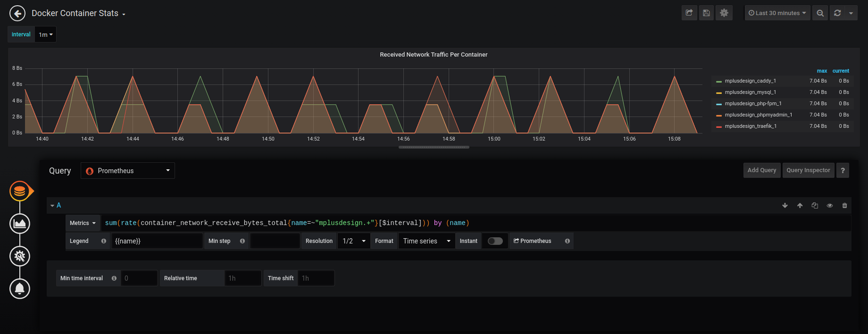The width and height of the screenshot is (868, 334).
Task: Delete query A with the trash icon
Action: (x=844, y=206)
